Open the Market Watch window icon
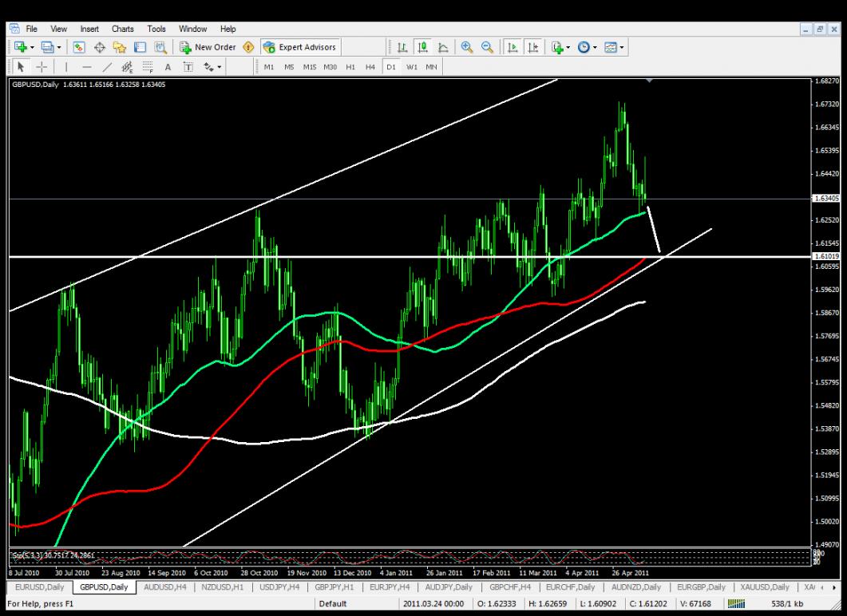This screenshot has height=616, width=847. click(80, 48)
